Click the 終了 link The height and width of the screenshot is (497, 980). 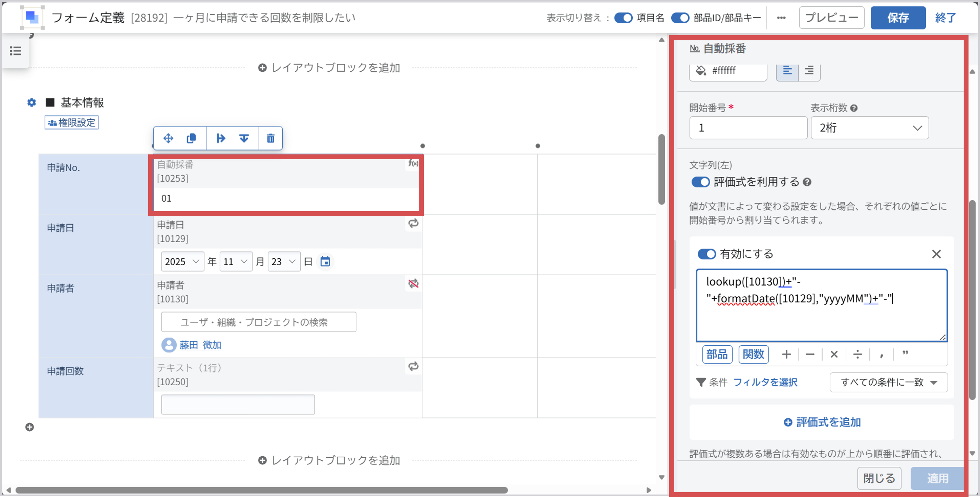pos(946,17)
